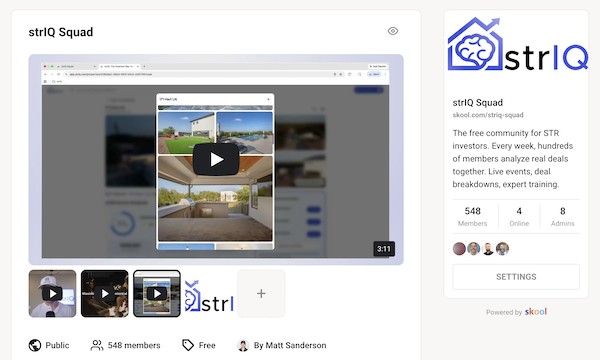Click the community description paragraph
Viewport: 600px width, 360px height.
tap(513, 159)
